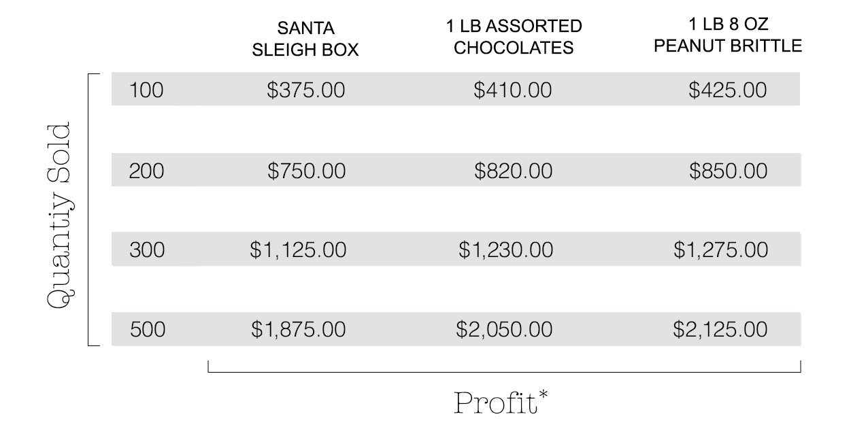This screenshot has height=442, width=868.
Task: Click the $2,050.00 profit cell
Action: click(x=504, y=330)
